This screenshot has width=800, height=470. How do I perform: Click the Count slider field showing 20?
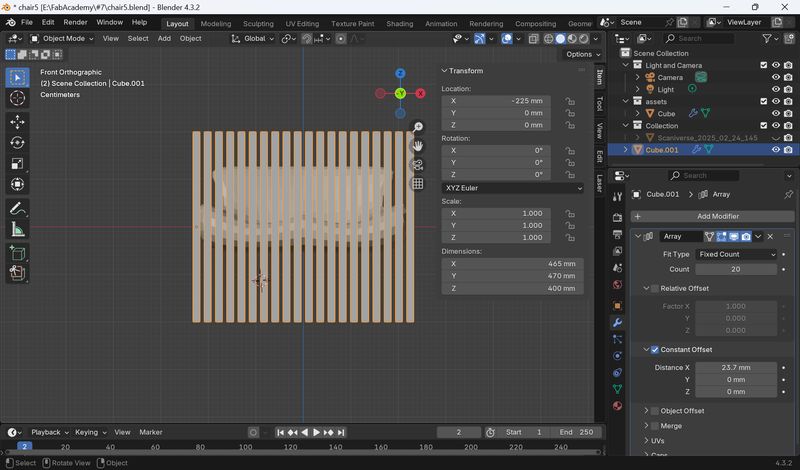click(736, 269)
